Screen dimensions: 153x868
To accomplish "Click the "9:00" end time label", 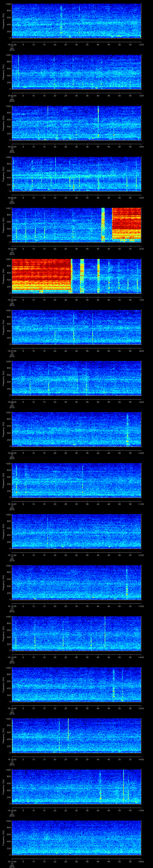I will [x=141, y=402].
